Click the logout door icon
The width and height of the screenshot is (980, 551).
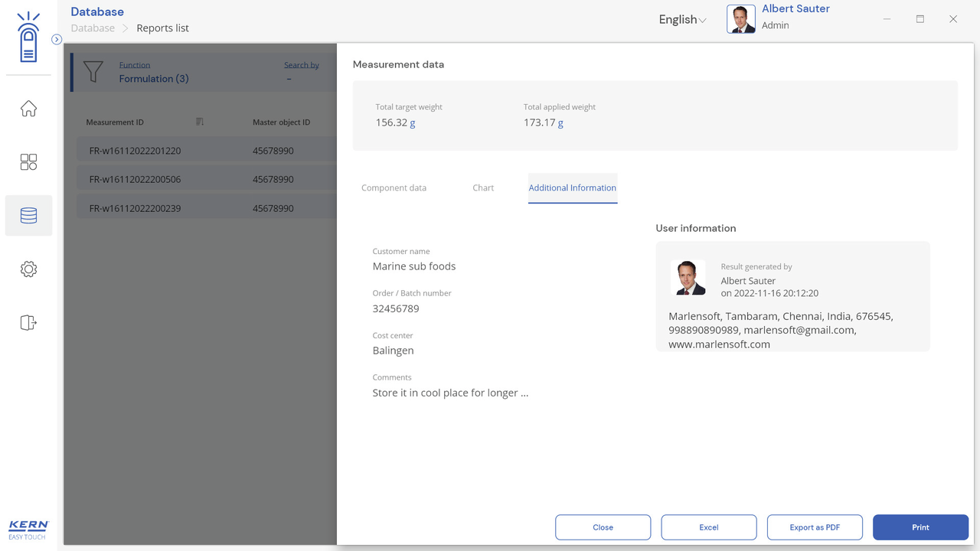click(x=28, y=323)
